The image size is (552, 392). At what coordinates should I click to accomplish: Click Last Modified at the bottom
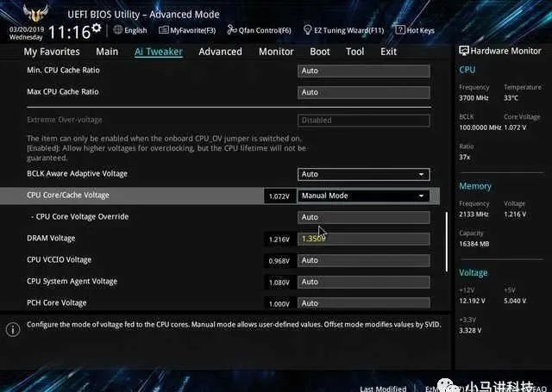[383, 389]
